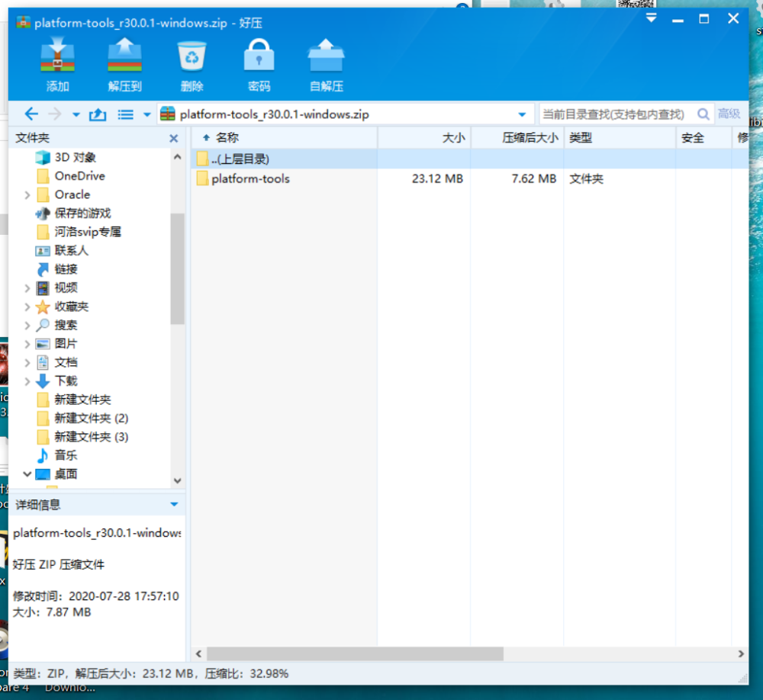
Task: Click the 高级 advanced search link
Action: click(x=729, y=114)
